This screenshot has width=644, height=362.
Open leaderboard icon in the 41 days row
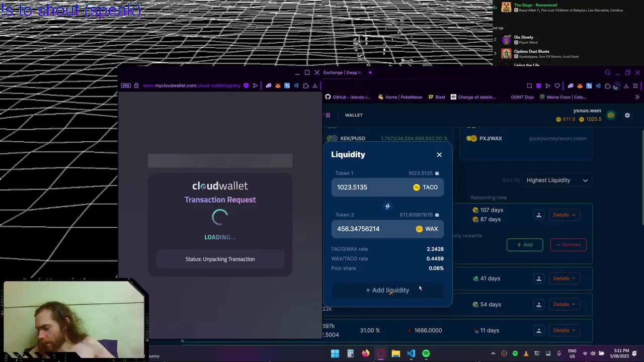(539, 279)
